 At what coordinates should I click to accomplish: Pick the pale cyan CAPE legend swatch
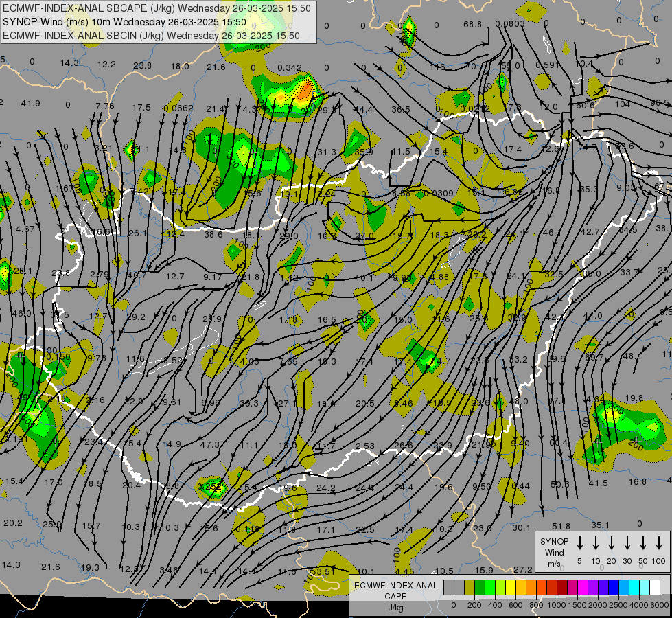pos(645,587)
